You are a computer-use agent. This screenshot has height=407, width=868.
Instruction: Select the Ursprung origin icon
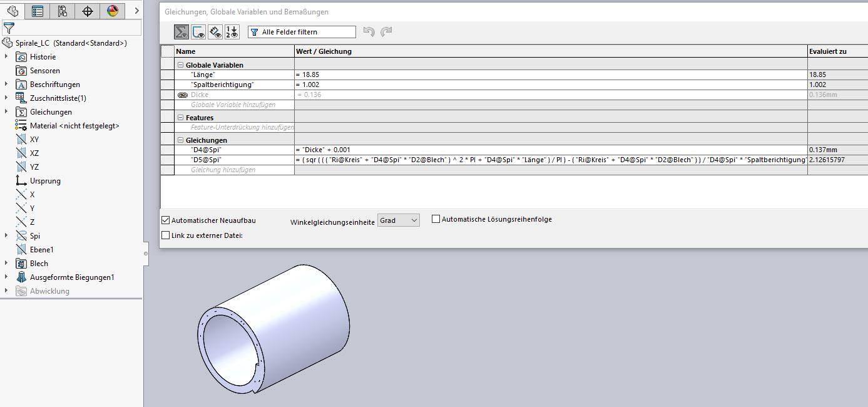pos(21,181)
